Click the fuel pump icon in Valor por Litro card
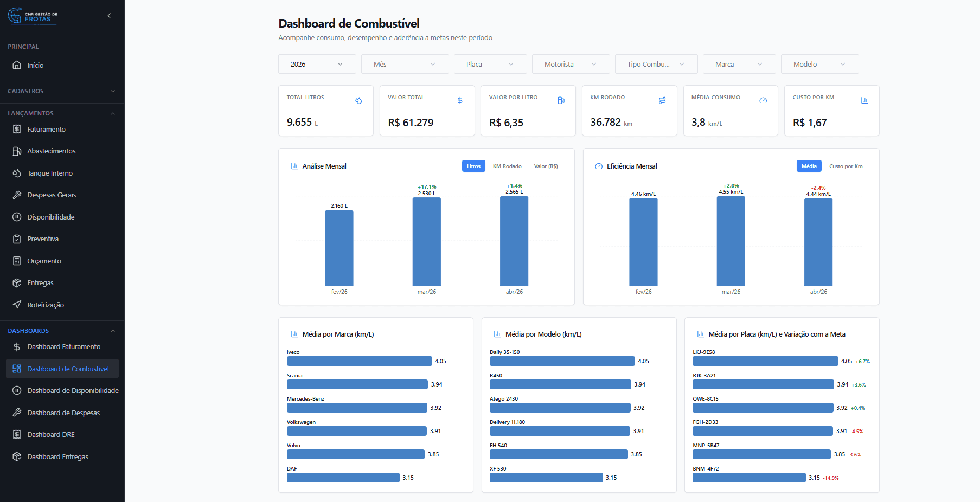Image resolution: width=980 pixels, height=502 pixels. click(561, 100)
